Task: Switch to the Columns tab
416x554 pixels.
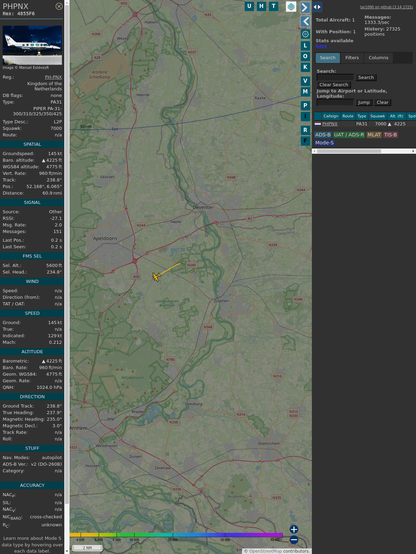Action: pos(379,58)
